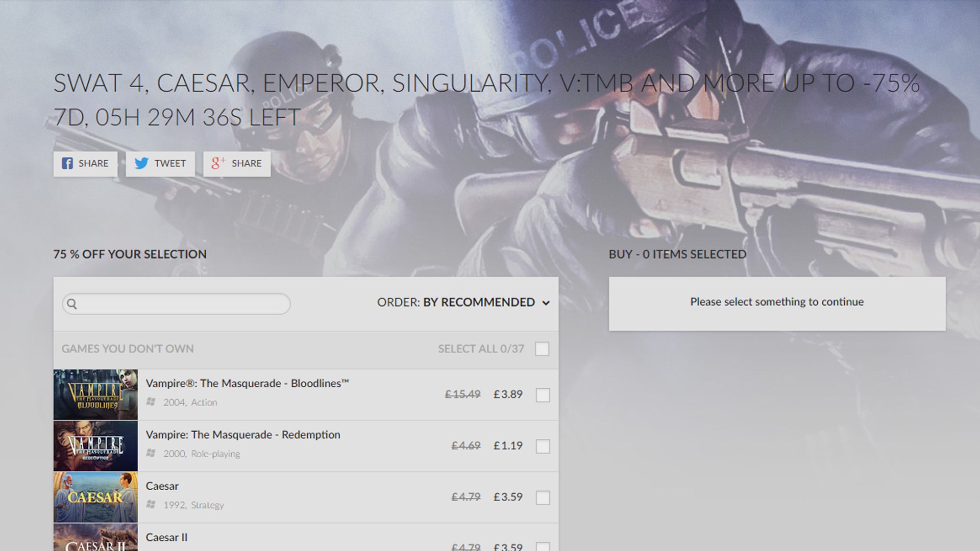980x551 pixels.
Task: Tick the Caesar £3.59 checkbox
Action: (x=543, y=497)
